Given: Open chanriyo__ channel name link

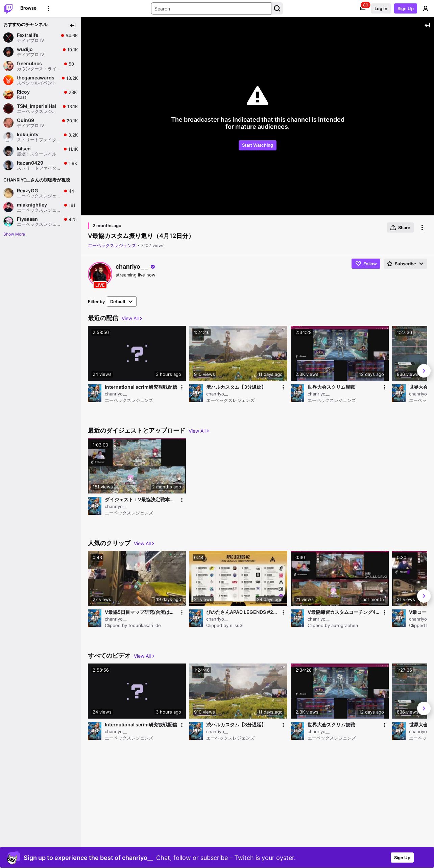Looking at the screenshot, I should click(132, 267).
